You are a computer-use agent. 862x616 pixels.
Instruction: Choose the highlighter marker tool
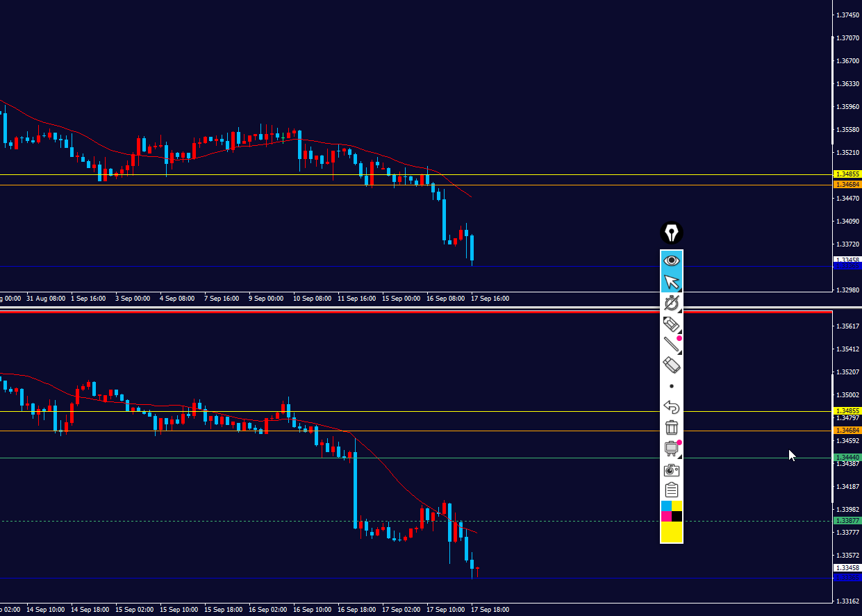pos(672,324)
